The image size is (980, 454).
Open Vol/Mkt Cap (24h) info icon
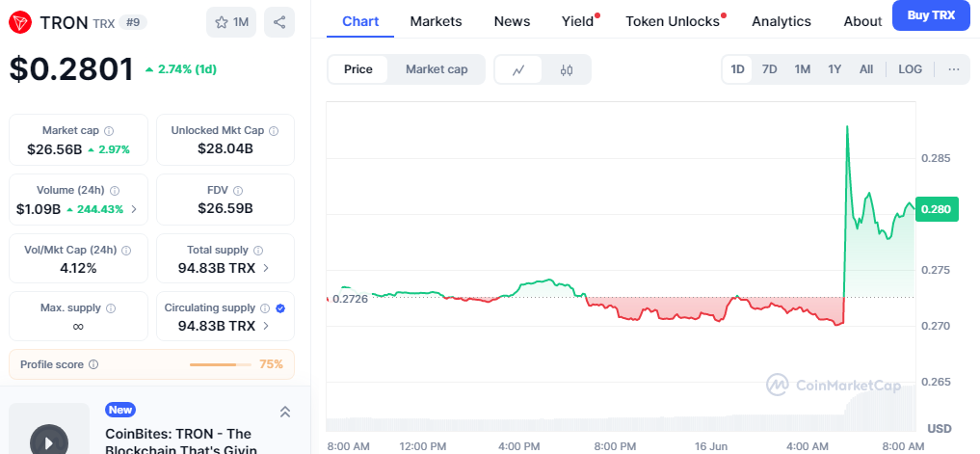pyautogui.click(x=126, y=251)
